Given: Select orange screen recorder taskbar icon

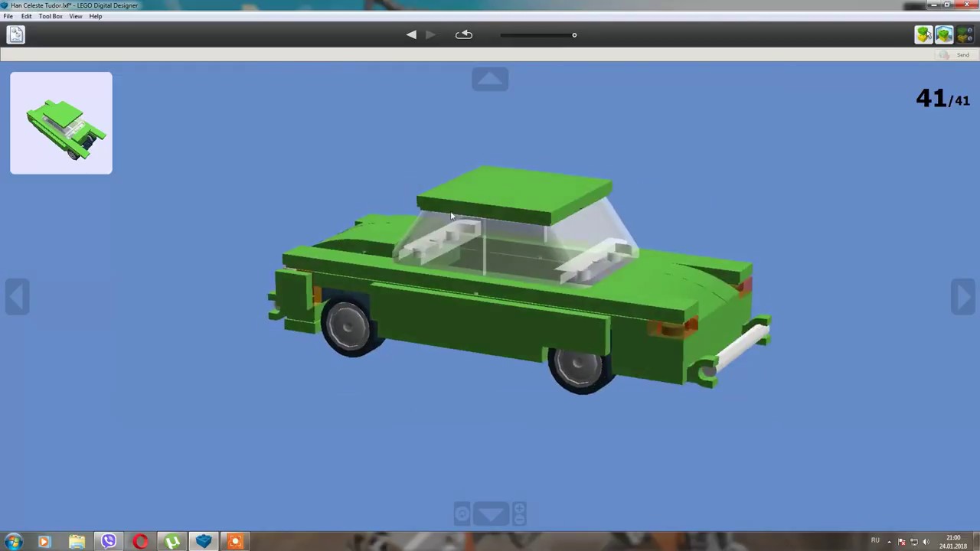Looking at the screenshot, I should coord(235,541).
